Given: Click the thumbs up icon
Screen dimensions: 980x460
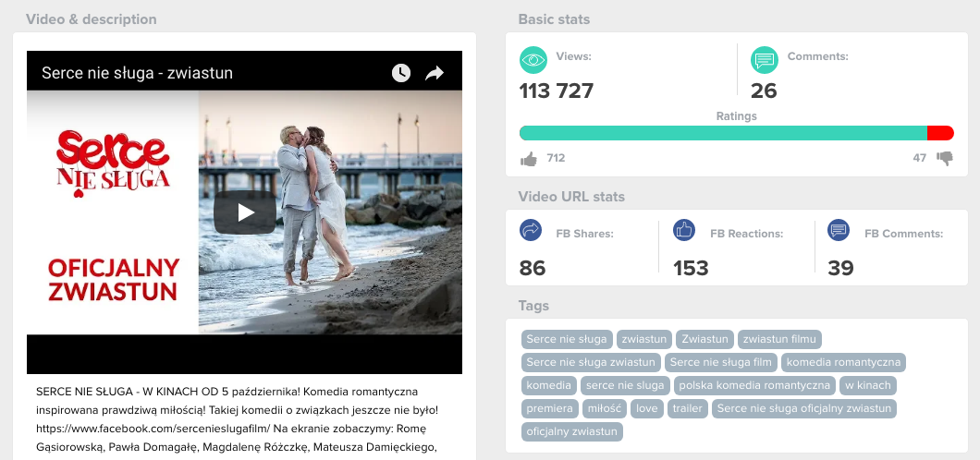Looking at the screenshot, I should (529, 159).
